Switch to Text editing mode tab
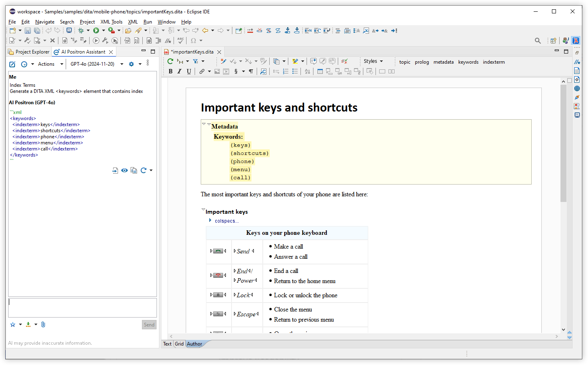Viewport: 588px width, 365px height. (x=167, y=344)
